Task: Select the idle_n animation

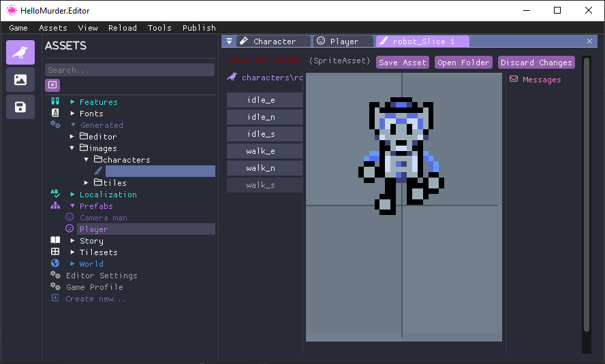Action: click(264, 117)
